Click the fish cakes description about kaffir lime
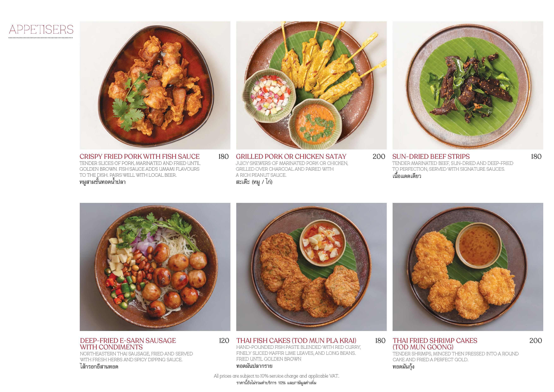554x392 pixels. [298, 353]
